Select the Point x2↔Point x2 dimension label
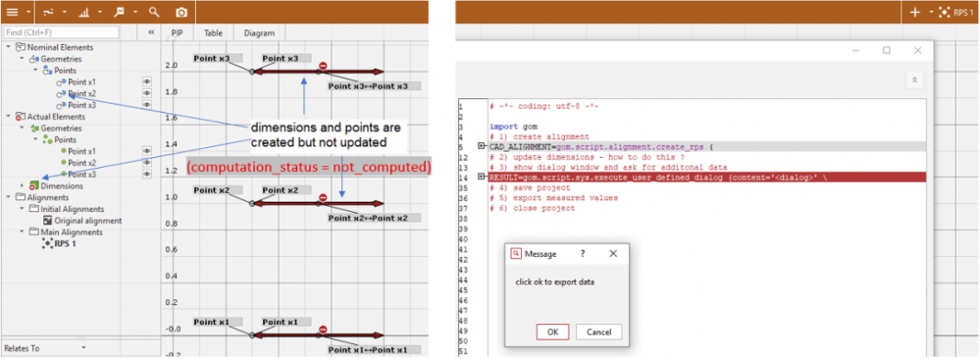 pyautogui.click(x=374, y=219)
